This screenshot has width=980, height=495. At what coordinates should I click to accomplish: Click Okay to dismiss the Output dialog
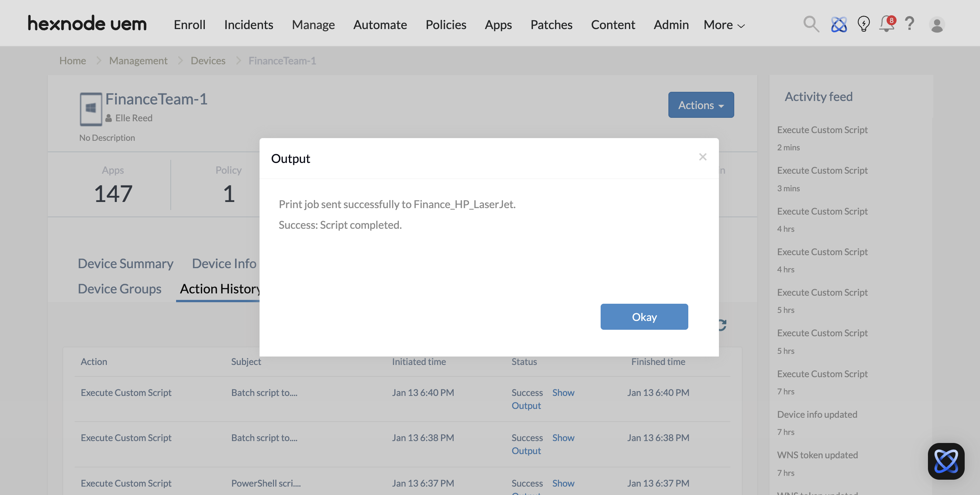coord(644,317)
